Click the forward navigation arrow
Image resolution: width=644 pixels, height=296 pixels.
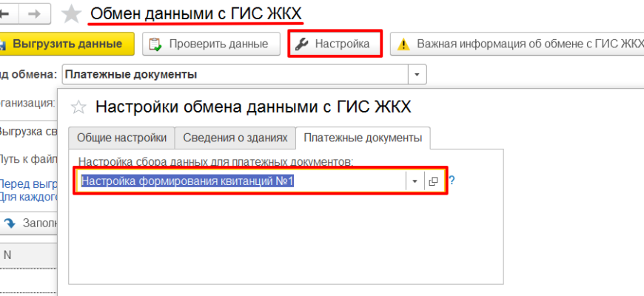[x=36, y=14]
